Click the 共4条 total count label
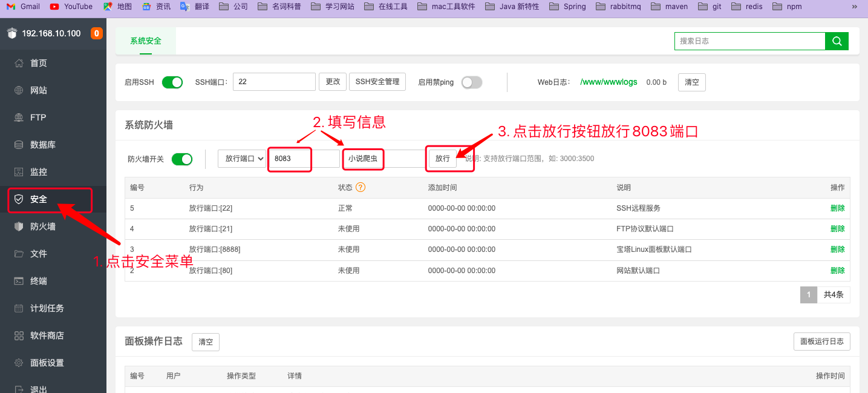Image resolution: width=868 pixels, height=393 pixels. 834,295
